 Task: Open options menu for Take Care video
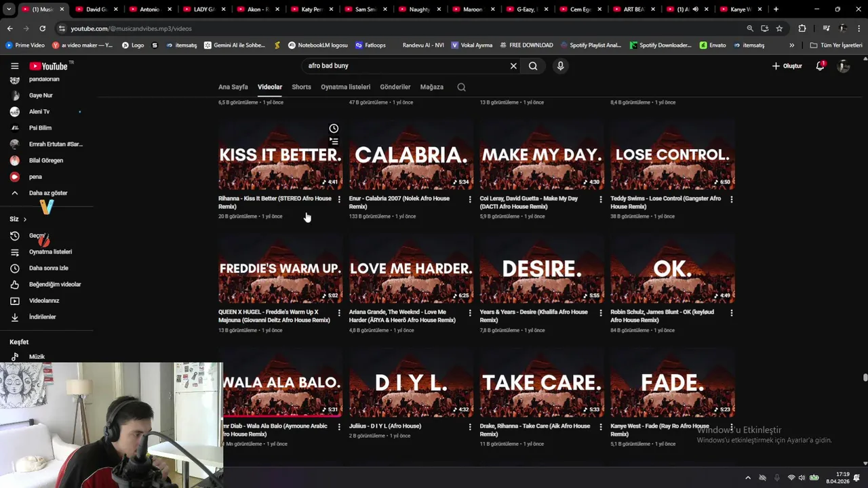(600, 427)
